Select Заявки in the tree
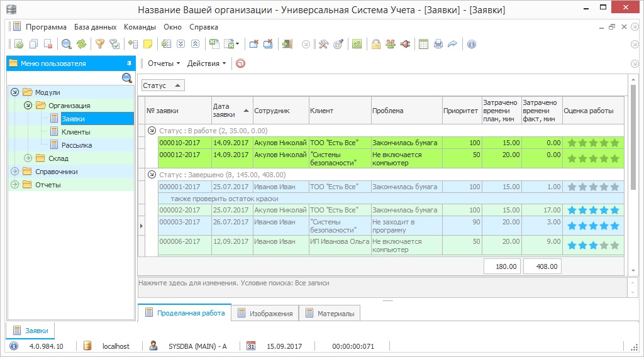Viewport: 644px width, 357px height. pyautogui.click(x=97, y=119)
